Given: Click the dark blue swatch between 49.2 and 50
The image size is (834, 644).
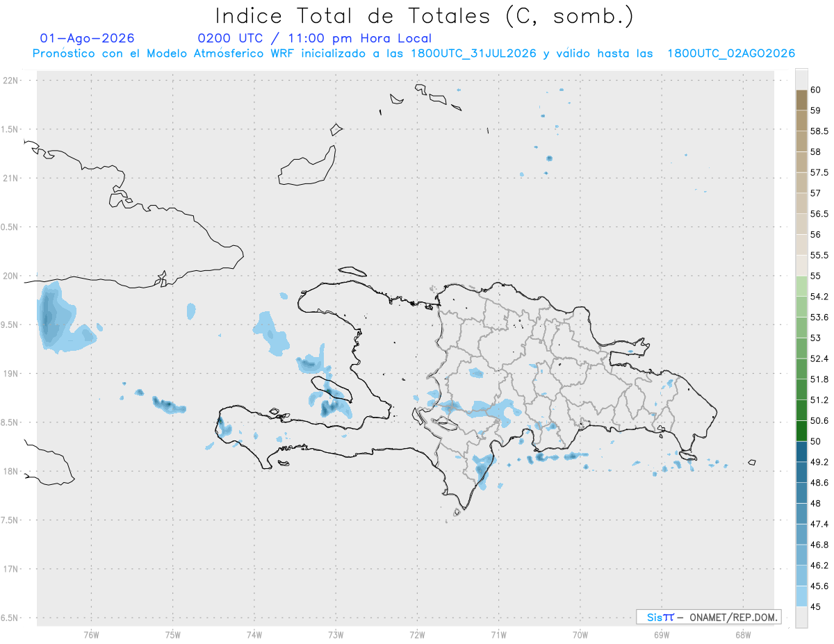Looking at the screenshot, I should coord(801,452).
